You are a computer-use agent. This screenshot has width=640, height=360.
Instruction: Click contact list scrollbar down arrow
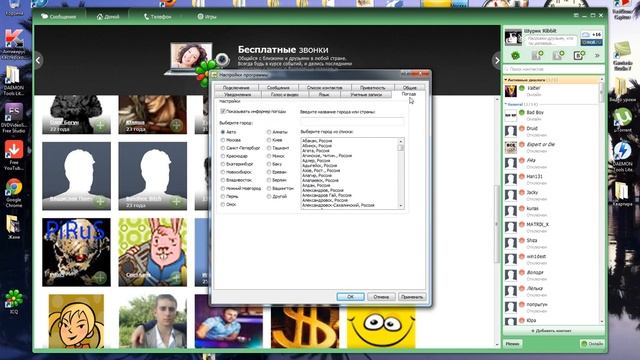click(x=602, y=321)
